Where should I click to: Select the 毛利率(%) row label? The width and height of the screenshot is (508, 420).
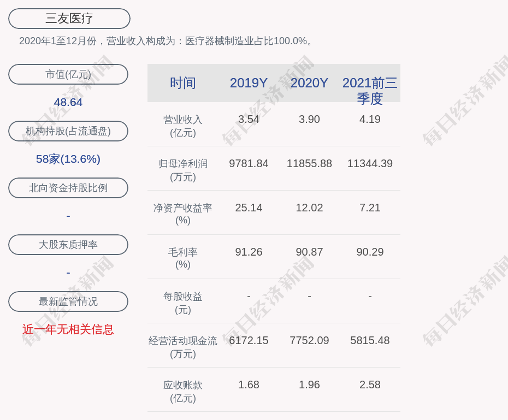tap(183, 258)
